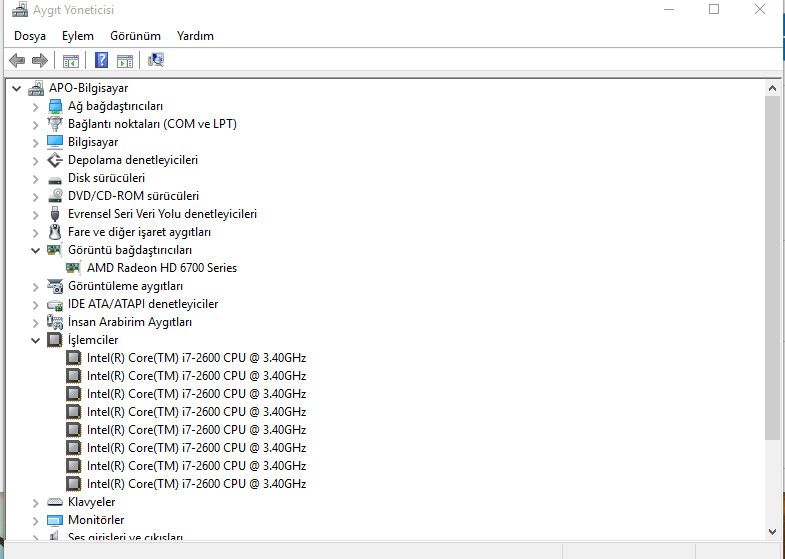Click the Forward arrow toolbar icon

click(x=40, y=61)
